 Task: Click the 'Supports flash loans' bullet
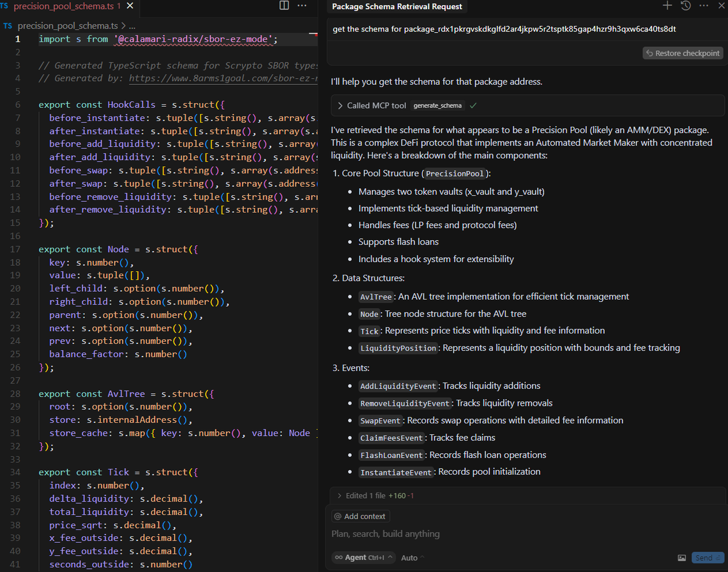(399, 241)
